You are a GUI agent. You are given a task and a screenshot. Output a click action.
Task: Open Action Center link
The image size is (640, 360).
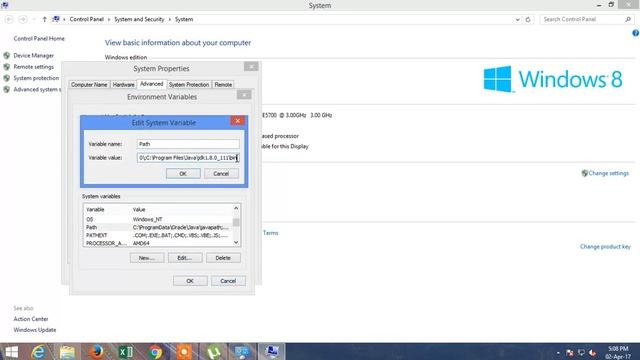31,319
